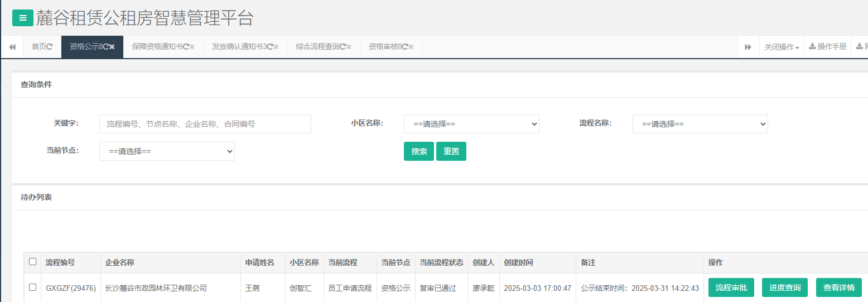Open the 当前节点 dropdown list
This screenshot has width=868, height=302.
pyautogui.click(x=167, y=151)
